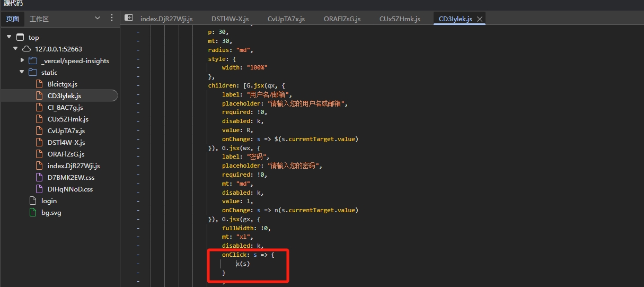
Task: Select DlHqNNoD.css in the file tree
Action: (x=70, y=189)
